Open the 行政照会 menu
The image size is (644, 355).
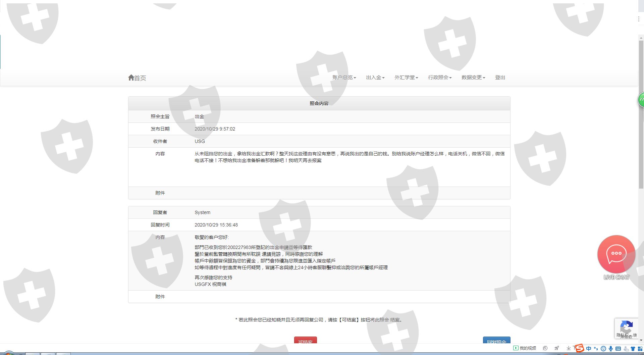[x=440, y=78]
